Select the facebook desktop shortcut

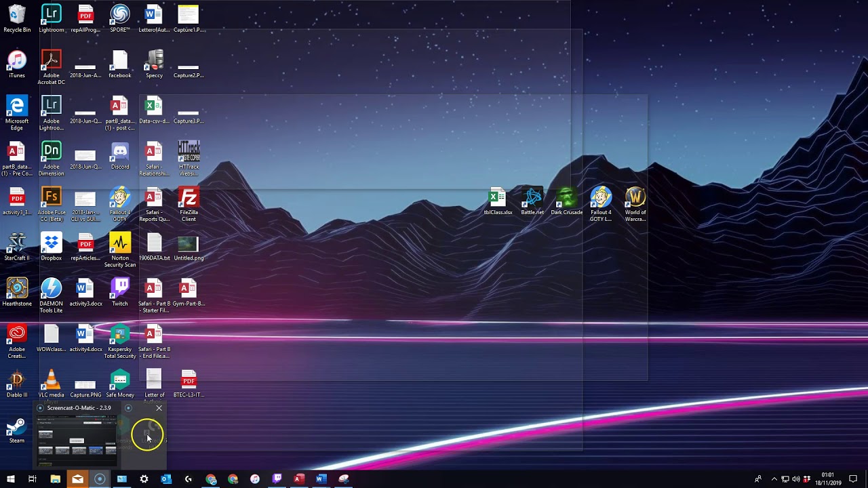tap(120, 64)
